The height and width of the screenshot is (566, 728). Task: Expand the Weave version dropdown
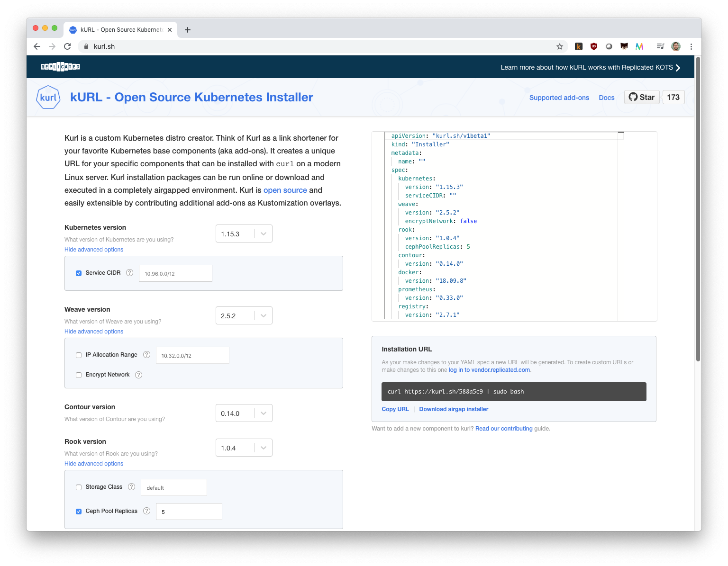(x=244, y=315)
